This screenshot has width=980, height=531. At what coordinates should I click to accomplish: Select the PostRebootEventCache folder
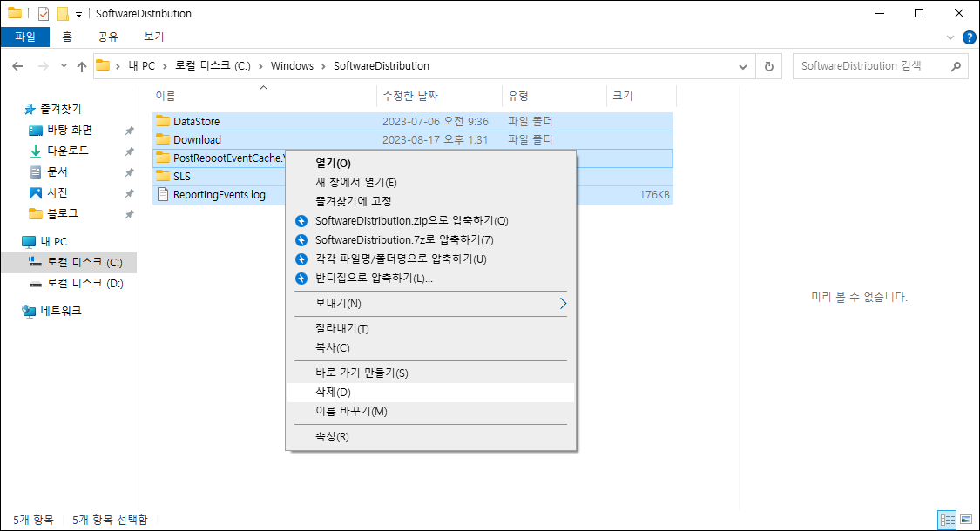click(x=228, y=158)
